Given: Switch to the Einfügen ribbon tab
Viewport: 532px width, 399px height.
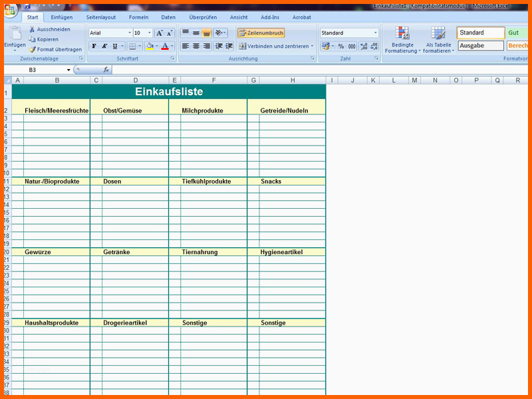Looking at the screenshot, I should (61, 17).
